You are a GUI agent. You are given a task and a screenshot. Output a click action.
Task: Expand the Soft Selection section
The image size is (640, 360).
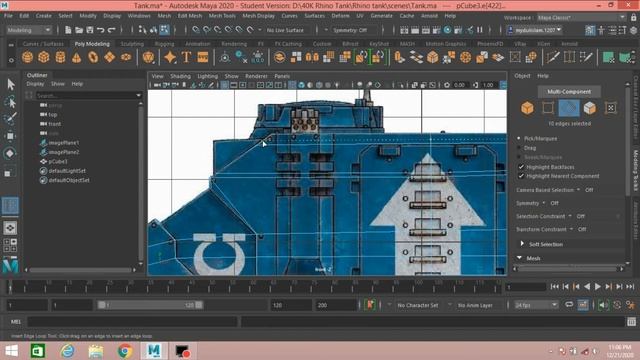pos(522,244)
